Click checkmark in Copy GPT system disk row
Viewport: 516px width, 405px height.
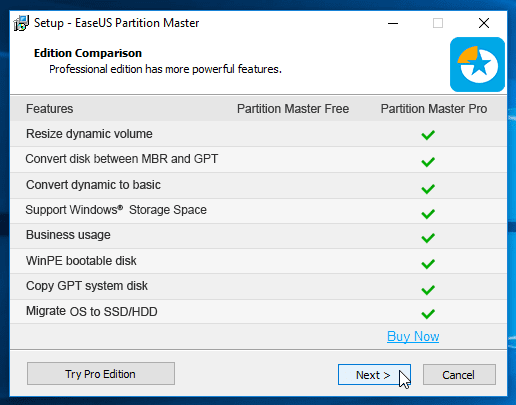tap(428, 290)
